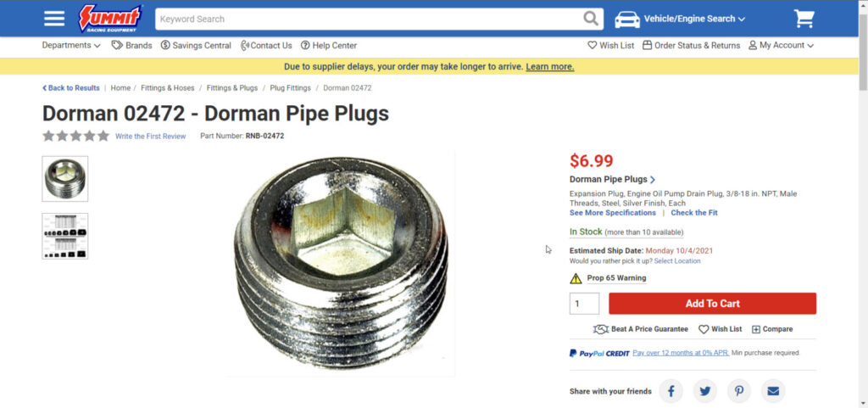Go to Order Status & Returns
Viewport: 868px width, 408px height.
click(691, 46)
